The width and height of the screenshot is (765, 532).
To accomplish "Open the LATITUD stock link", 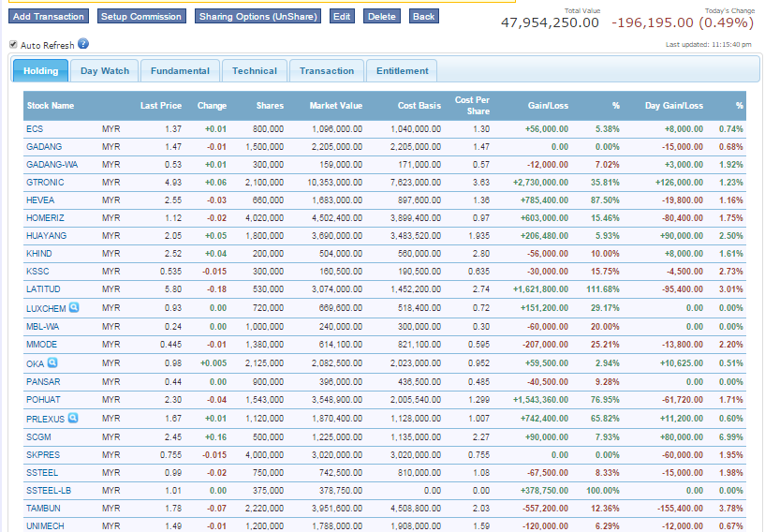I will coord(43,288).
